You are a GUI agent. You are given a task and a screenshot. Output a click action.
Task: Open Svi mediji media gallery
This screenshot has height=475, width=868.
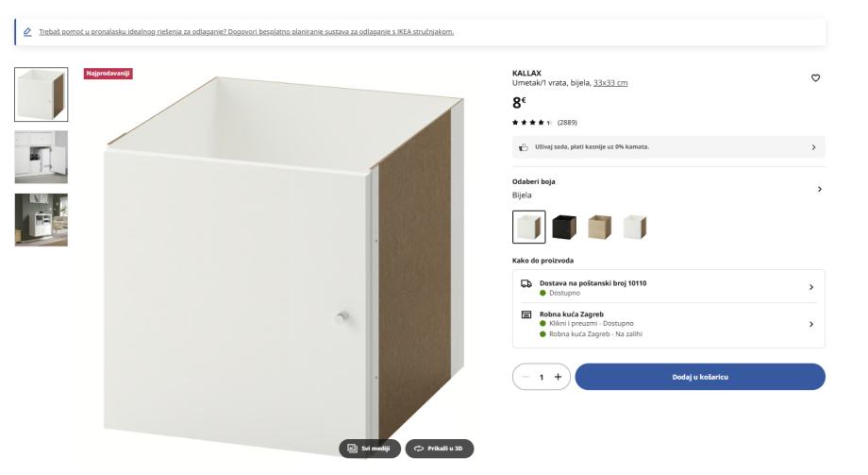click(371, 449)
